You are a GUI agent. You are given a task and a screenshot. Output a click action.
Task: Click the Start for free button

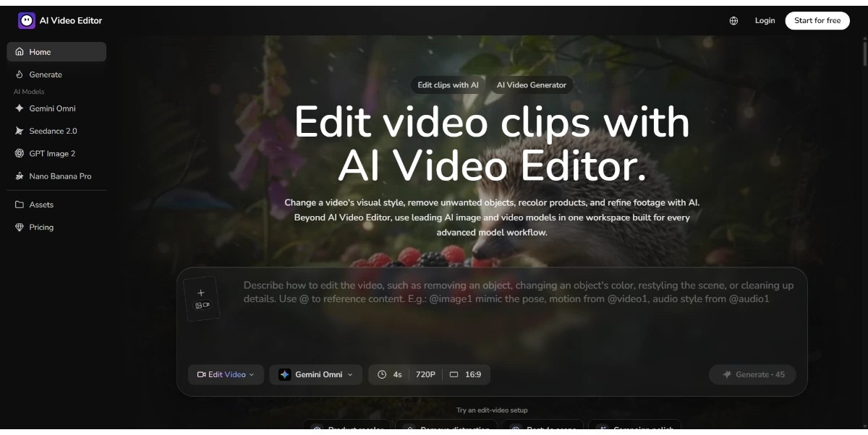coord(817,21)
